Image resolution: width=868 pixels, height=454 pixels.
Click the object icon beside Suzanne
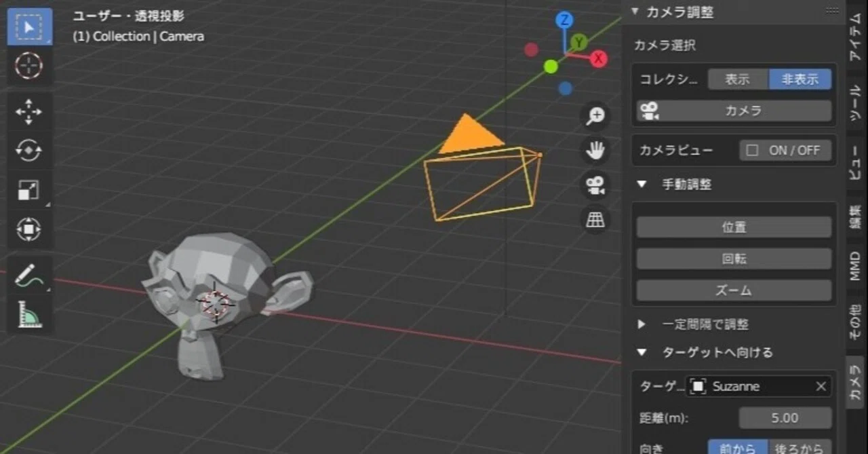click(x=697, y=387)
